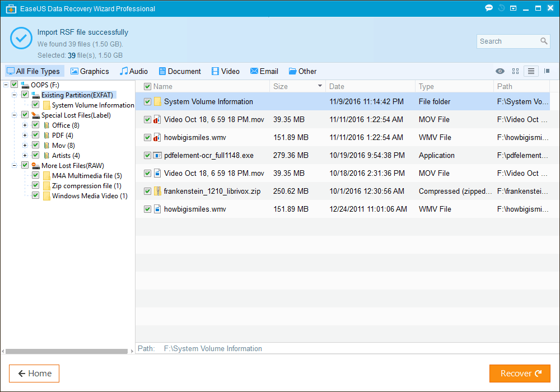Open the scan history clock icon
Screen dimensions: 560x392
[501, 8]
